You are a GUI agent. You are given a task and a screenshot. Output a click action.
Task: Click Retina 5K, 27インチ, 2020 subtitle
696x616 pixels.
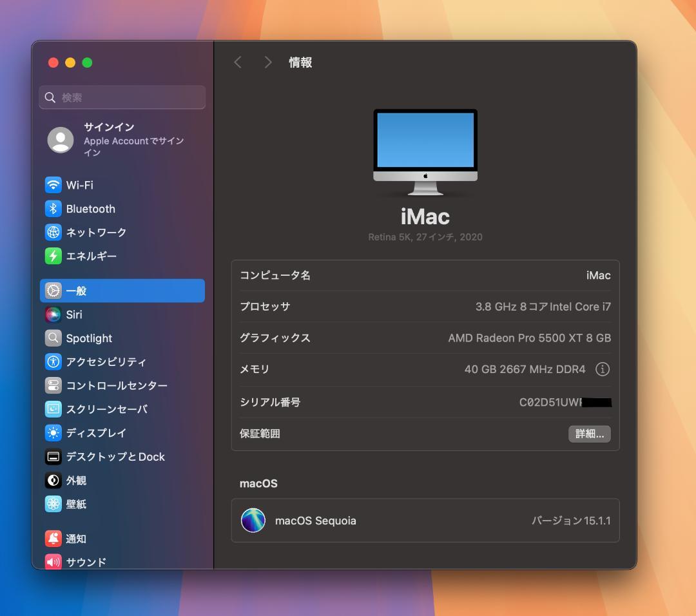pos(425,237)
